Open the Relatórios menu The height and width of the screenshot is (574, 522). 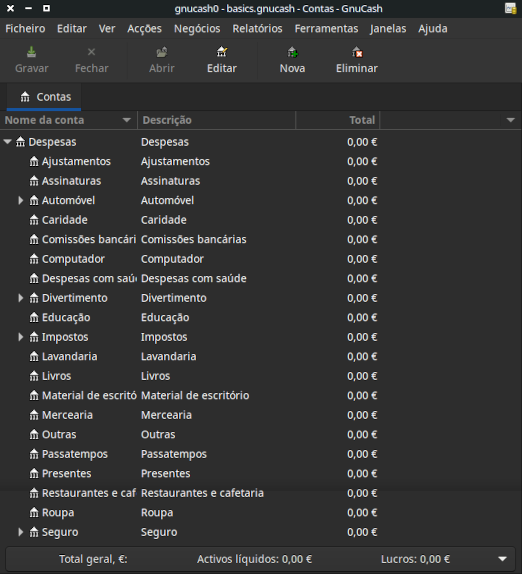(x=257, y=29)
